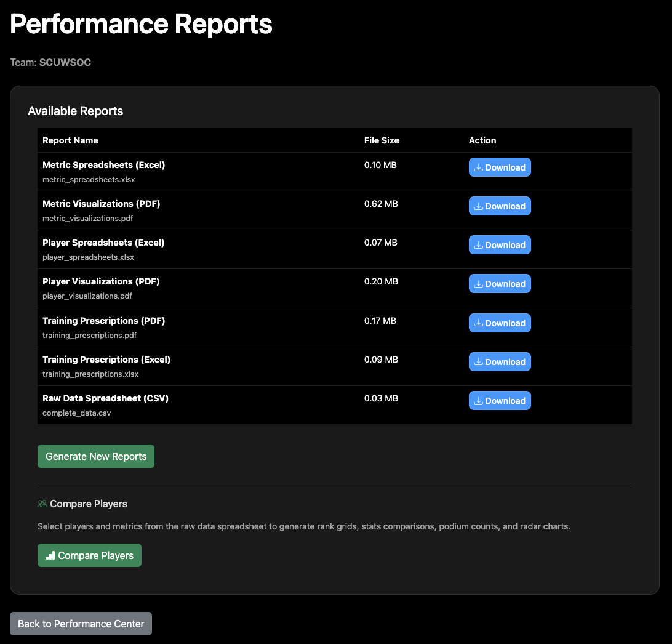The image size is (672, 644).
Task: Click download icon for Training Prescriptions PDF
Action: [x=478, y=323]
